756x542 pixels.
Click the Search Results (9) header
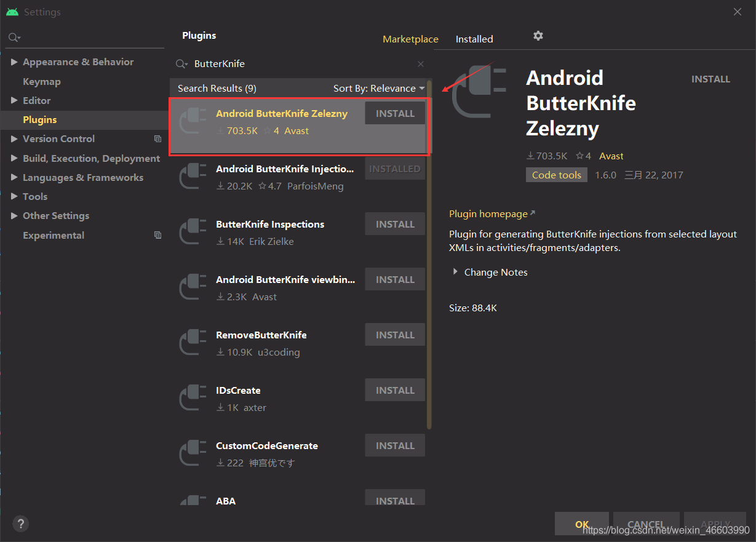217,89
